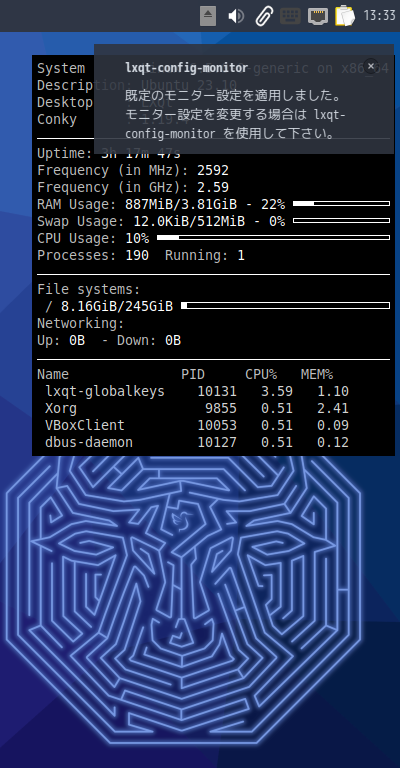This screenshot has height=768, width=400.
Task: Click the Name column header
Action: click(53, 375)
